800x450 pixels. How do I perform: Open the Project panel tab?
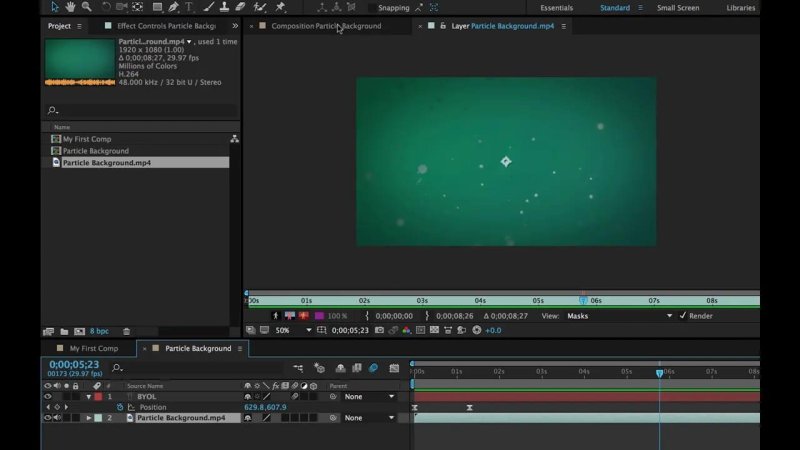59,26
